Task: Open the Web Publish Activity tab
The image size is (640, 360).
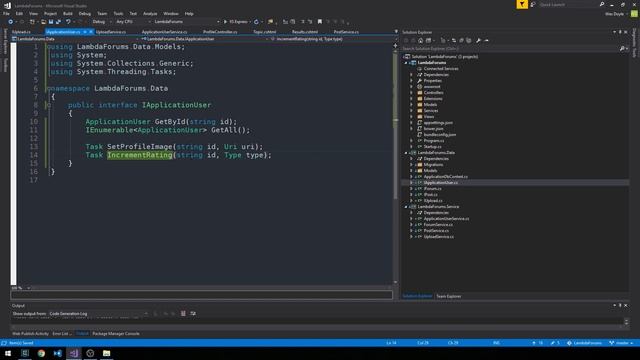Action: click(x=30, y=334)
